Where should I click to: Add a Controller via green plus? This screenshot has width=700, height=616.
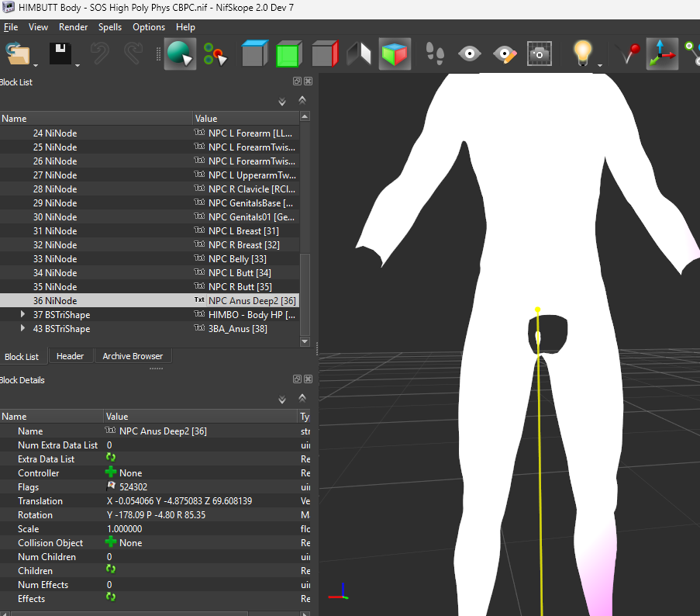(110, 472)
